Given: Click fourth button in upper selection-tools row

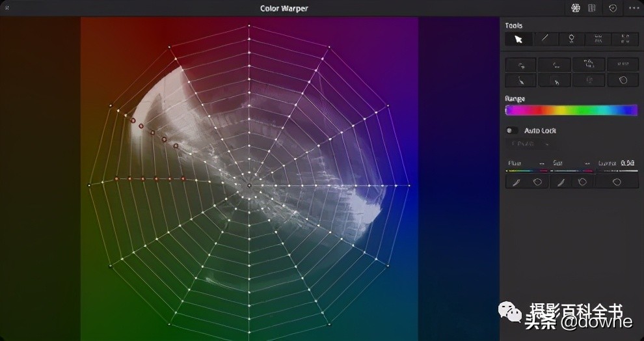Looking at the screenshot, I should click(x=623, y=64).
